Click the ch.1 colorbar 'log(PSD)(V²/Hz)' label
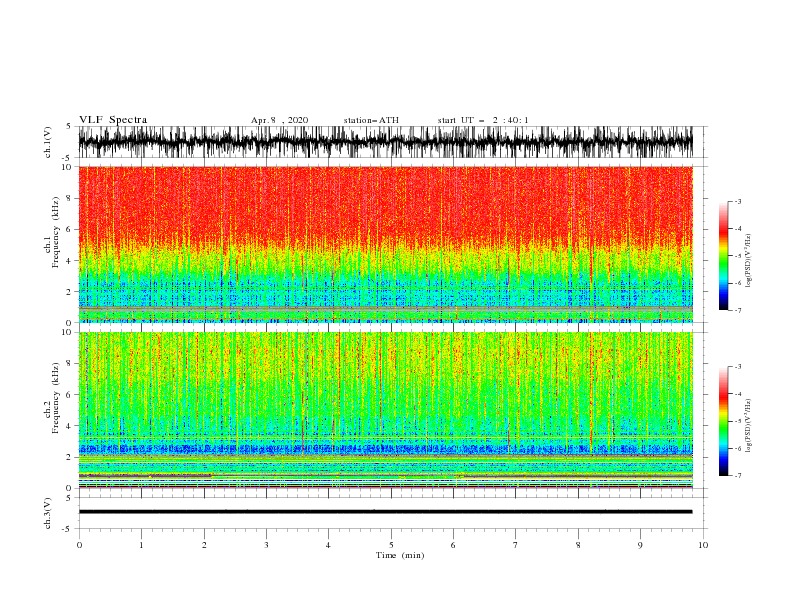The height and width of the screenshot is (612, 792). click(x=749, y=261)
